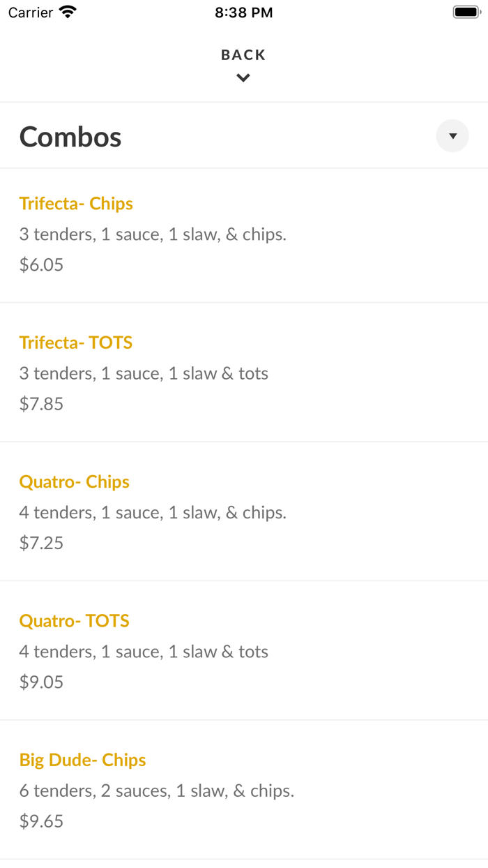Select the Quatro- Chips menu item
The image size is (488, 868).
(x=74, y=481)
